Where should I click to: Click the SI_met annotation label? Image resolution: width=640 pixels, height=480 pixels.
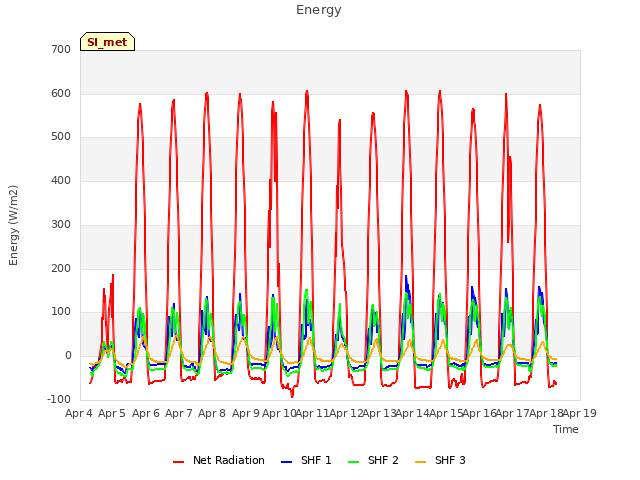click(107, 42)
